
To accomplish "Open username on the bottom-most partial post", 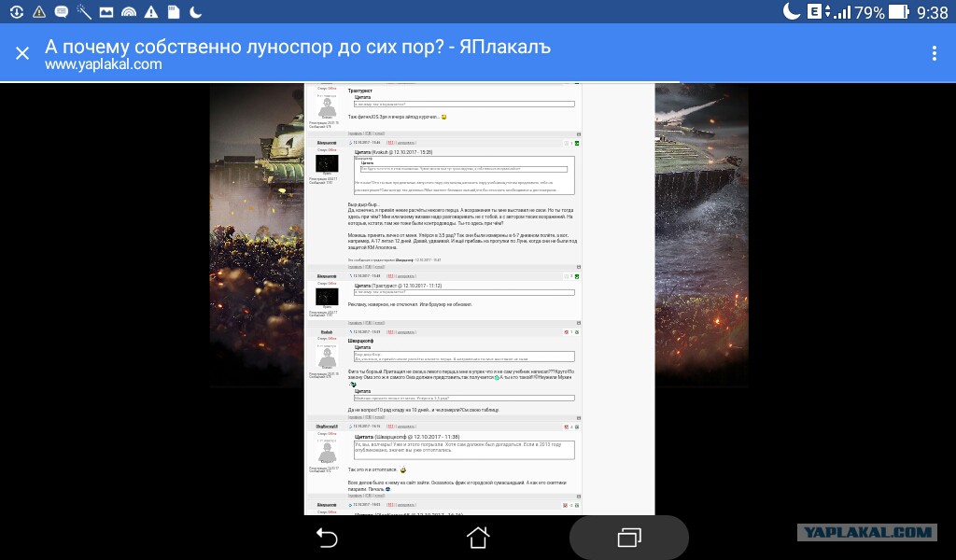I will point(327,505).
